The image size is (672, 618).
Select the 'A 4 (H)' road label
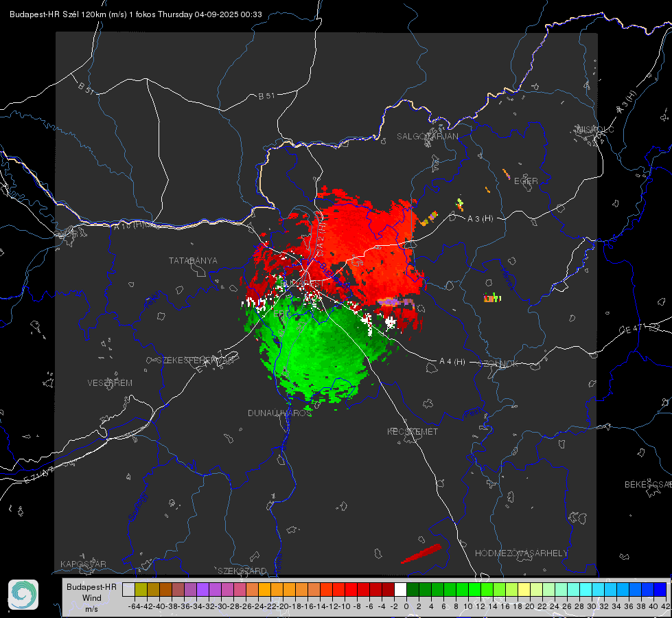[452, 362]
